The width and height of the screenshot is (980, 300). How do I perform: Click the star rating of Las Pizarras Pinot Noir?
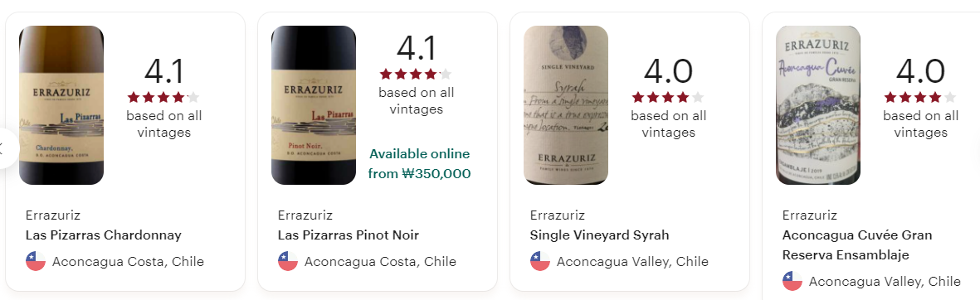point(416,75)
